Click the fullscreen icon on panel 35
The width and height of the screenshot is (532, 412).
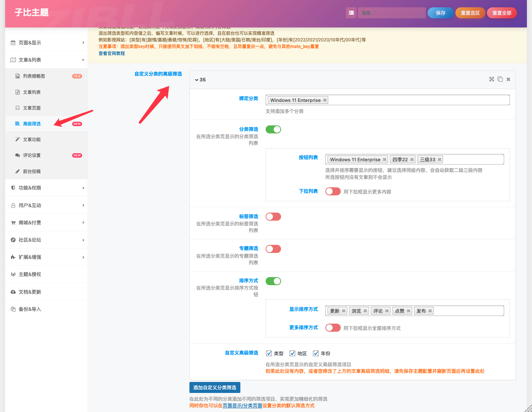pyautogui.click(x=491, y=79)
